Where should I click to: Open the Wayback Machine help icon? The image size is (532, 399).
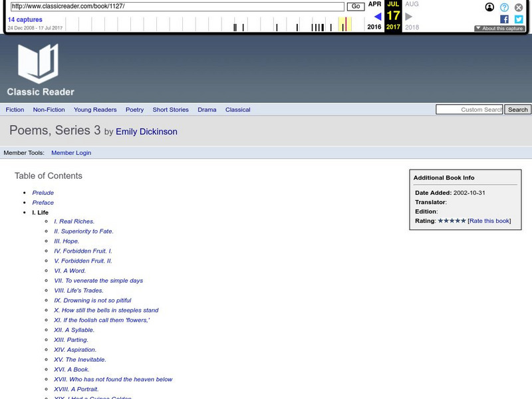click(504, 7)
